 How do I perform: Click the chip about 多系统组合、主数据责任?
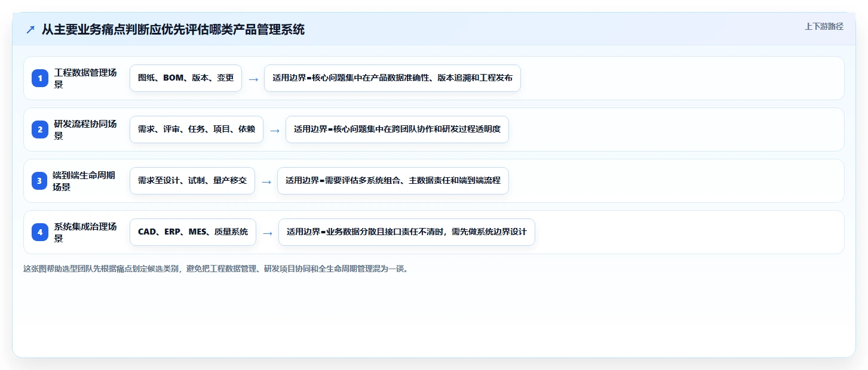[x=393, y=181]
